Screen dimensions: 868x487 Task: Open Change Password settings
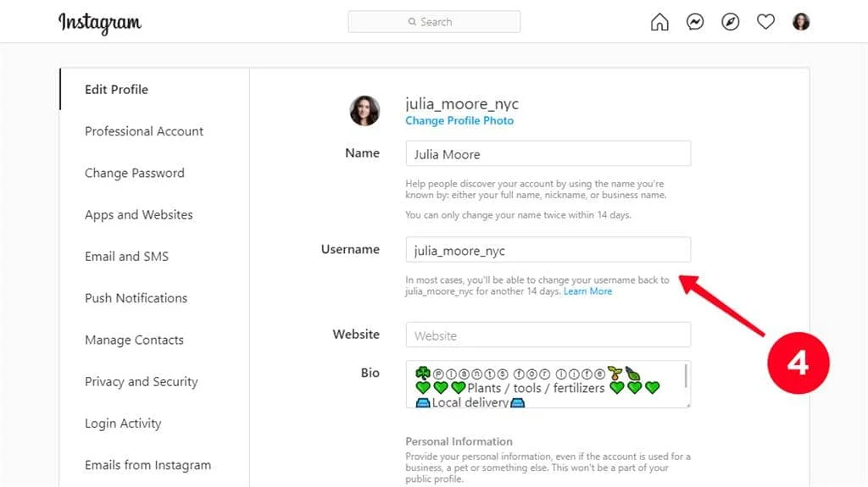135,173
